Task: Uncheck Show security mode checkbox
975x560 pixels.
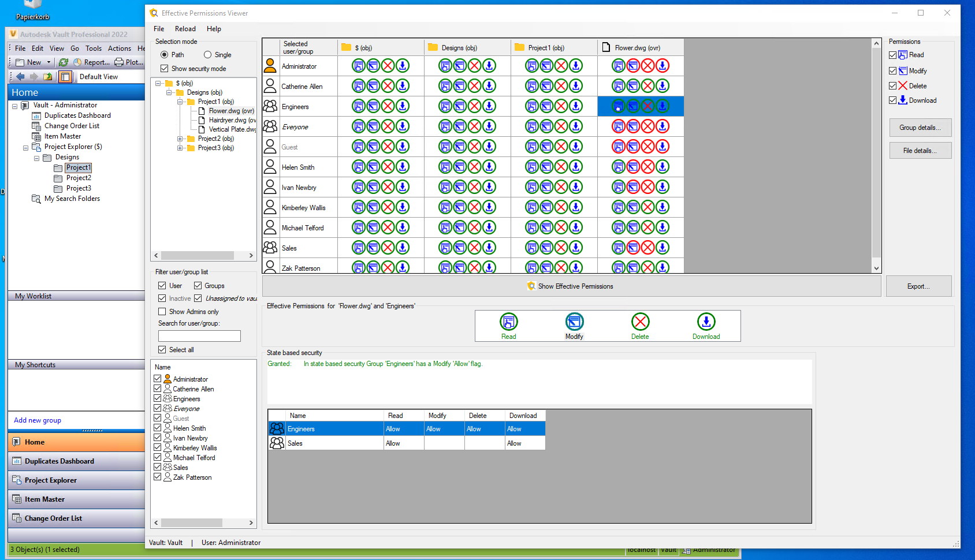Action: coord(165,69)
